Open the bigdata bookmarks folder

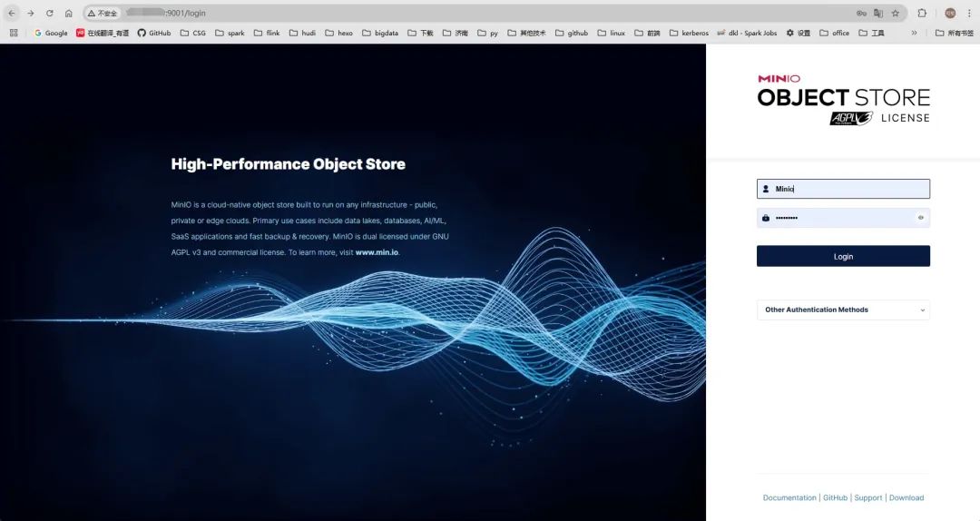[x=379, y=33]
